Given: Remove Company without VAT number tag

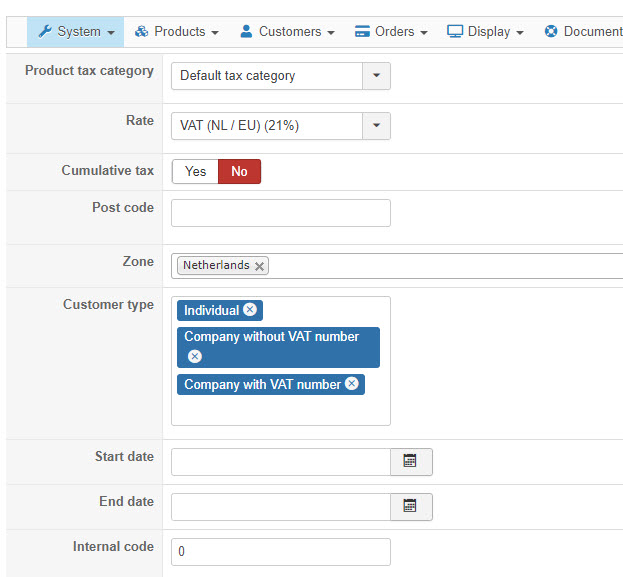Looking at the screenshot, I should click(x=195, y=356).
